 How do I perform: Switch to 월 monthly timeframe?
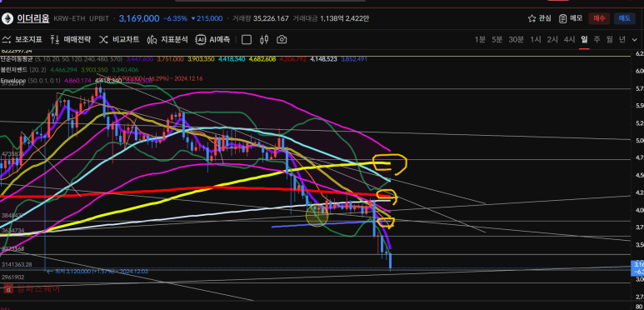(610, 40)
